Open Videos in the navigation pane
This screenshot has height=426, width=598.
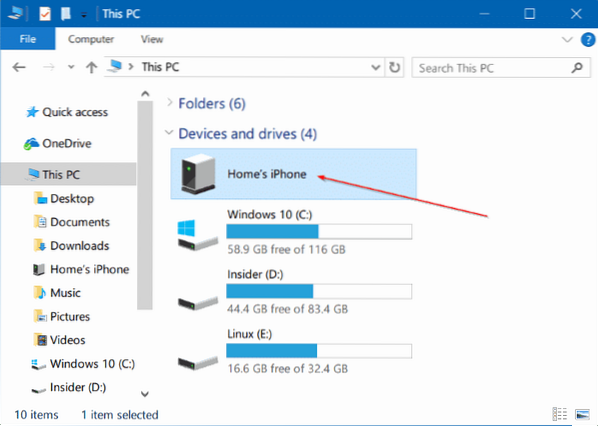pyautogui.click(x=68, y=340)
